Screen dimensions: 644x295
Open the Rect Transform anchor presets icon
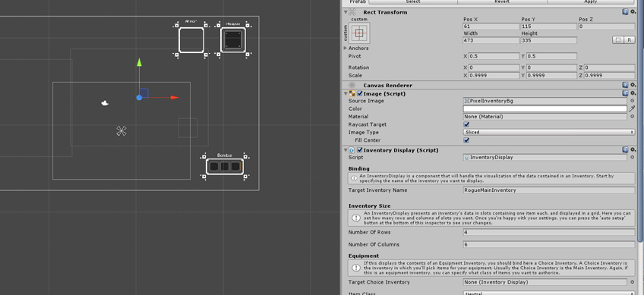coord(359,33)
